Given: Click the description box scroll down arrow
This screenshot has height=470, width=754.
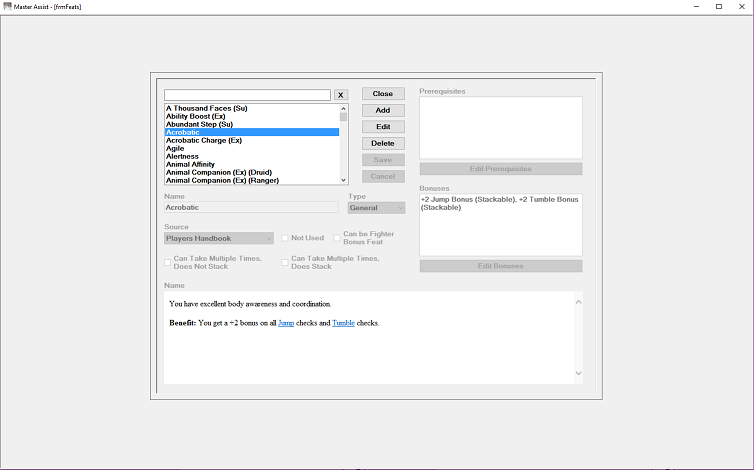Looking at the screenshot, I should (578, 373).
